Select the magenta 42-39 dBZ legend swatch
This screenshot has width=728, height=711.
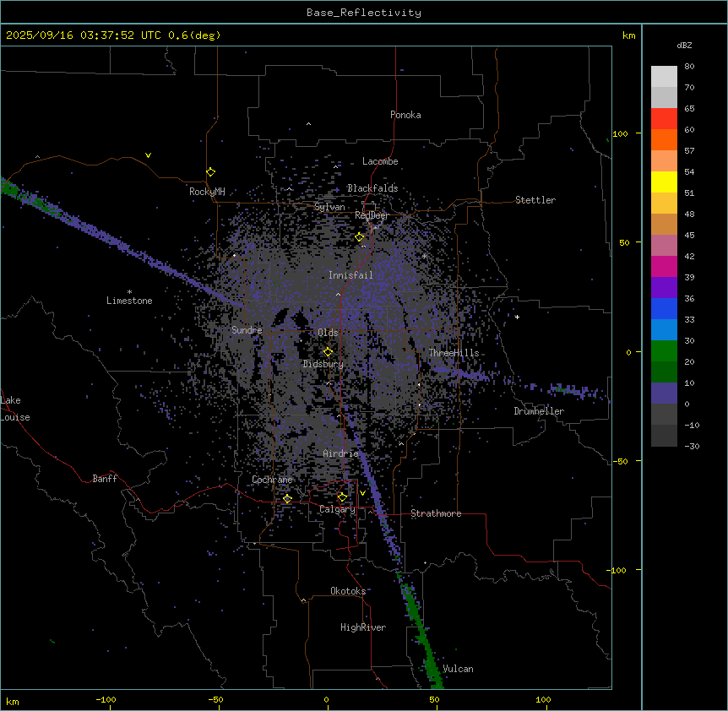[664, 266]
